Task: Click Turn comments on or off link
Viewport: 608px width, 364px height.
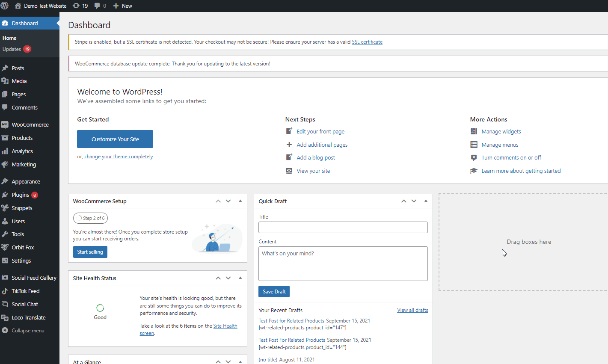Action: (511, 157)
